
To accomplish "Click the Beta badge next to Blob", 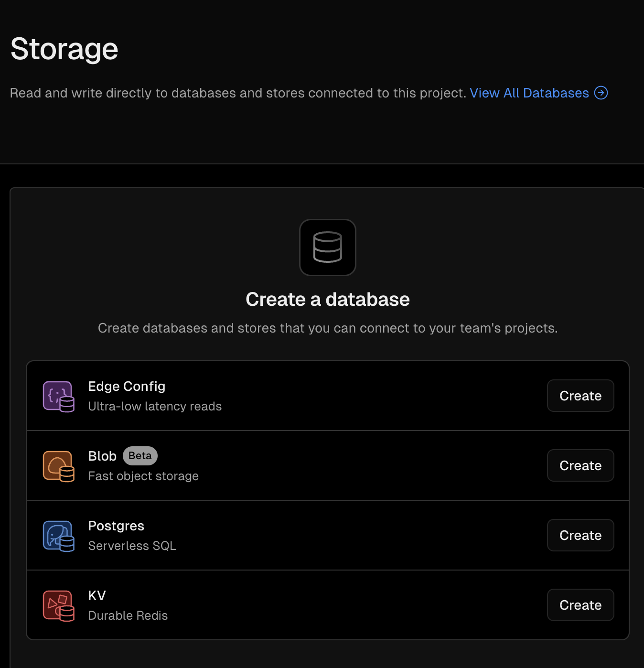I will [x=140, y=456].
